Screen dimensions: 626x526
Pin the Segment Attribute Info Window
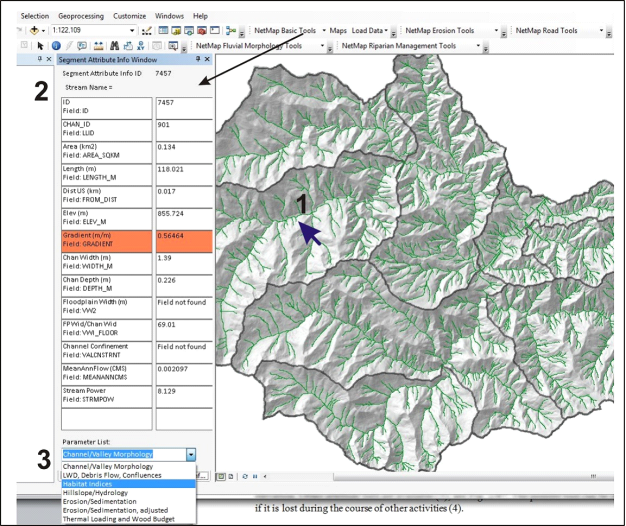pos(199,60)
